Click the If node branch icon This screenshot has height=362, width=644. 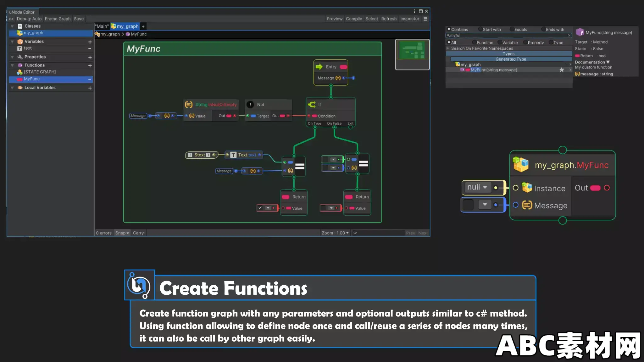312,104
